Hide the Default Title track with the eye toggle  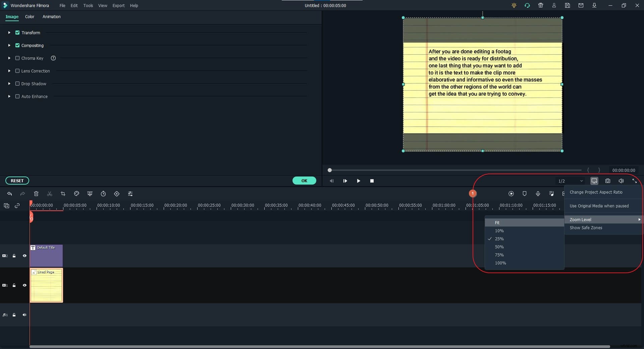pos(24,256)
